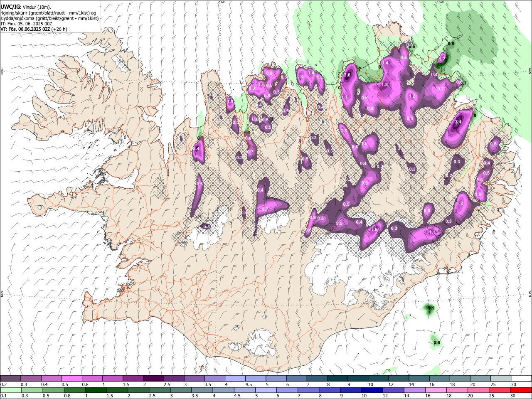Click the 20W longitude label
Screen dimensions: 532x399
221,2
